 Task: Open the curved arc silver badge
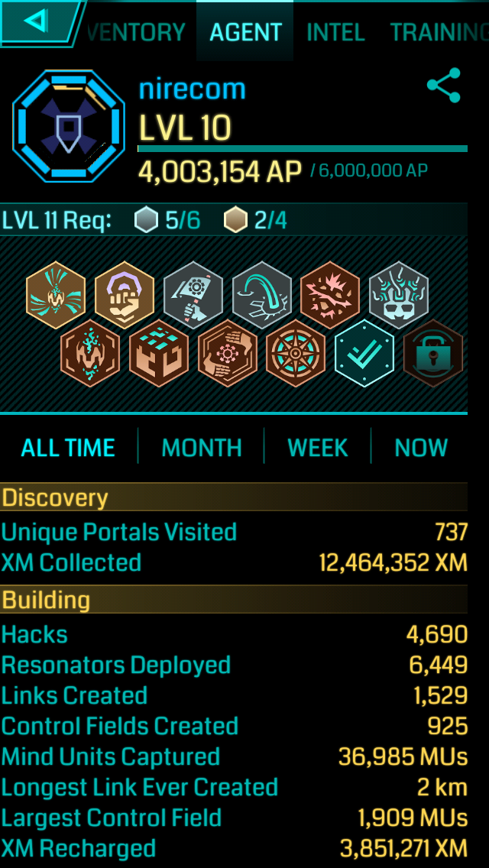(262, 295)
